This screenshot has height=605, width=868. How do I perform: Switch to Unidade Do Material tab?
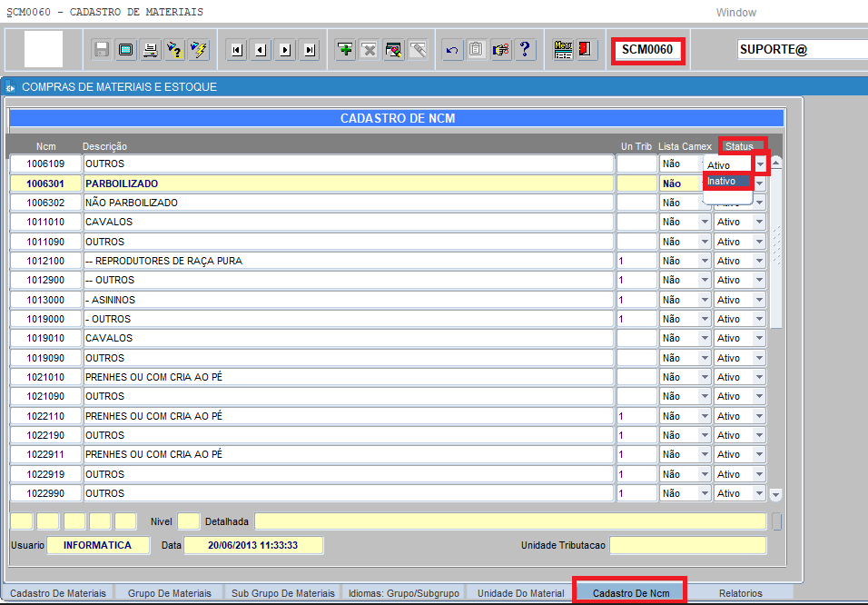tap(520, 593)
